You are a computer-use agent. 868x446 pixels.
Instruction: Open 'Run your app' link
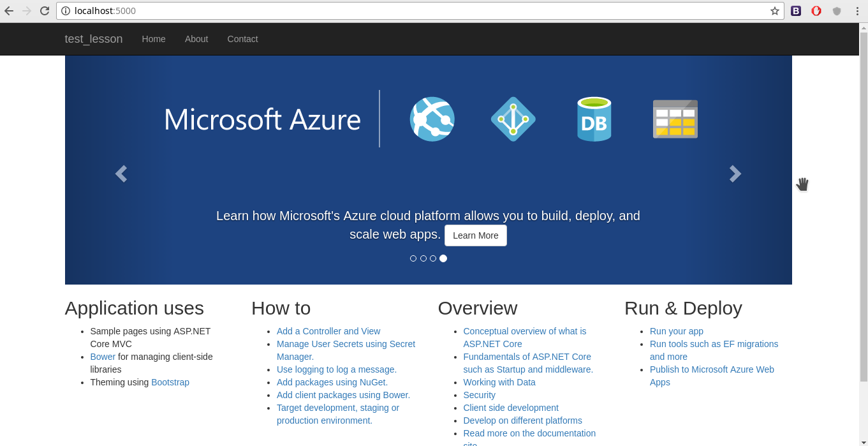pos(677,331)
